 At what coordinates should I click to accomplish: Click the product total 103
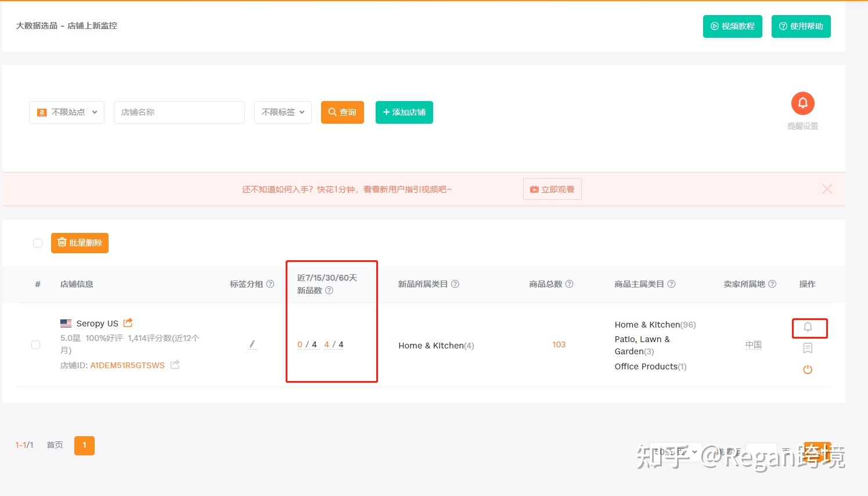tap(559, 344)
